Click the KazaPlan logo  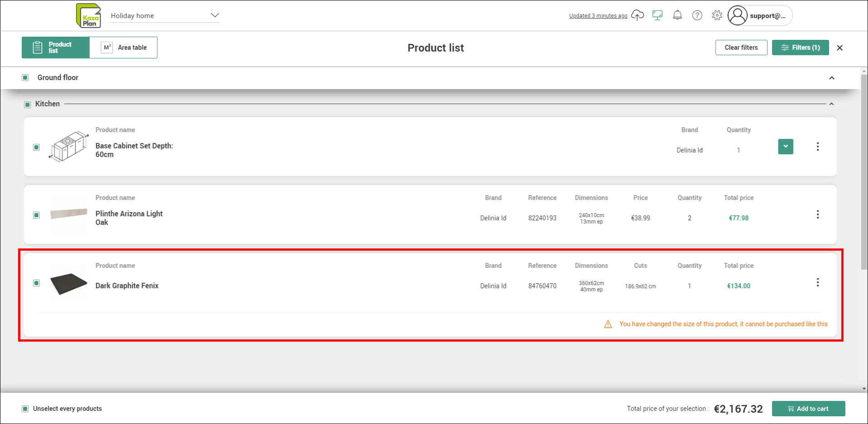[x=89, y=16]
